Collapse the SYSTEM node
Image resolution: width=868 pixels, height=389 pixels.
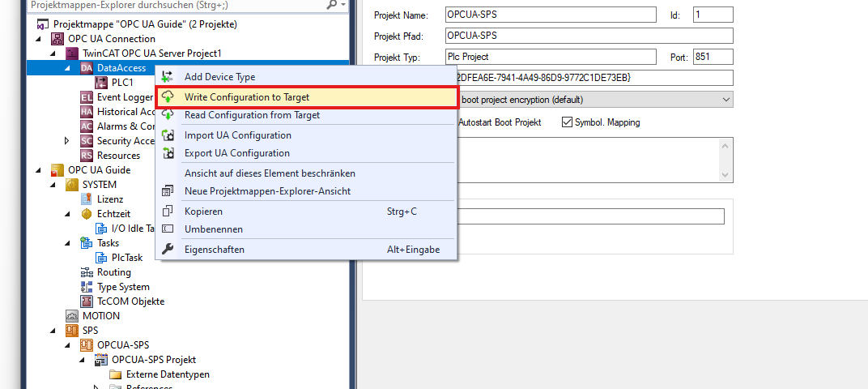point(53,185)
